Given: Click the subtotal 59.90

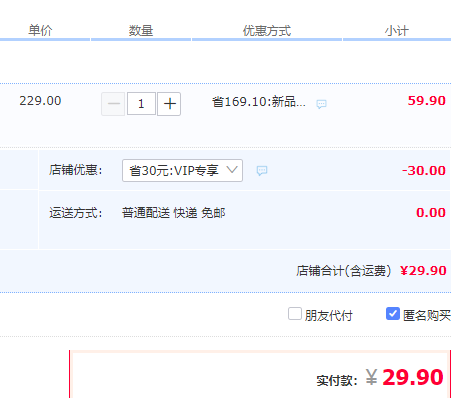Looking at the screenshot, I should (x=427, y=101).
